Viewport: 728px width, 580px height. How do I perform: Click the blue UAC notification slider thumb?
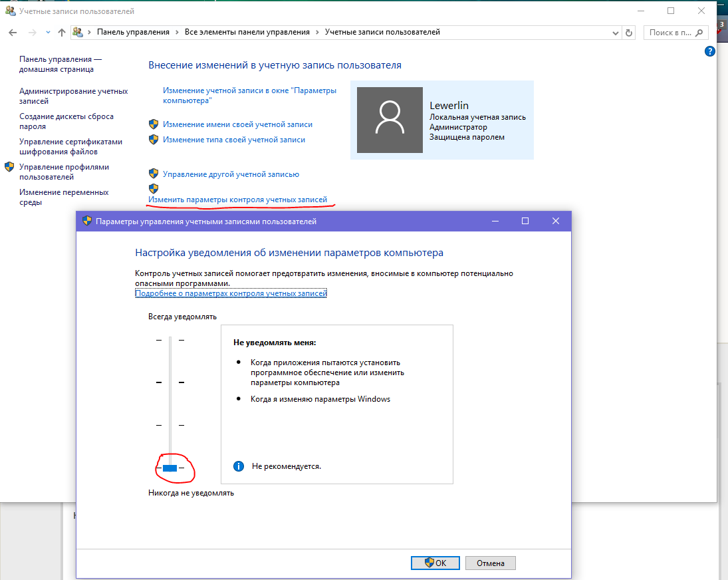point(170,468)
